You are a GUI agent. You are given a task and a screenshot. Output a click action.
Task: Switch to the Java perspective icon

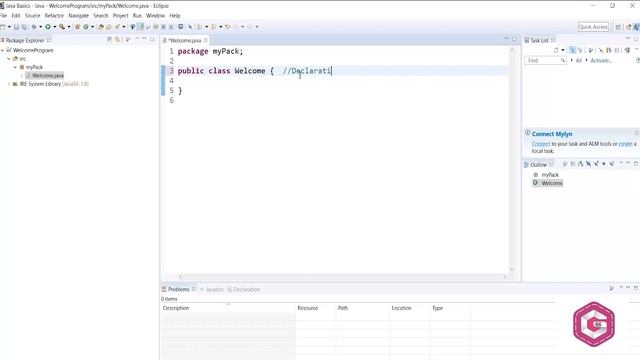(636, 27)
